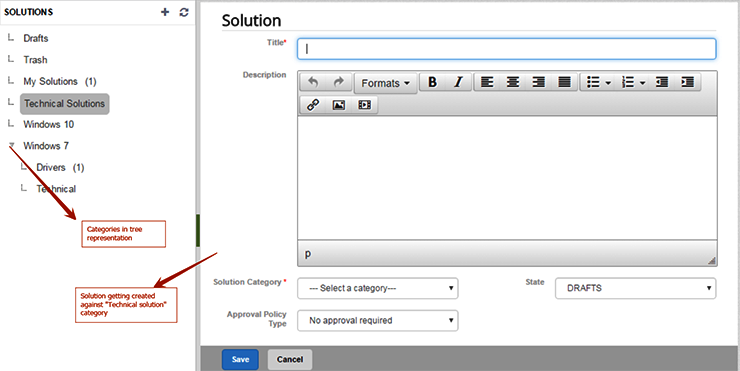
Task: Refresh the Solutions tree
Action: [x=184, y=12]
